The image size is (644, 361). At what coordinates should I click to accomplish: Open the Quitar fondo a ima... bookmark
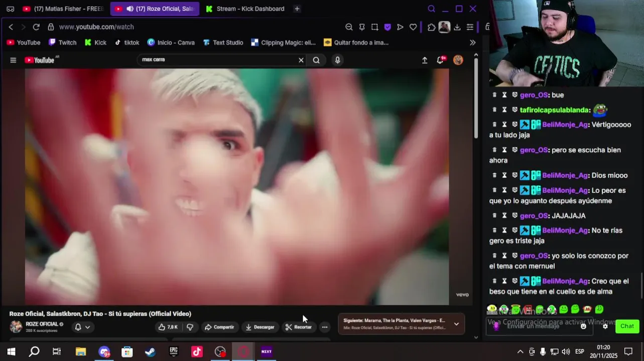click(356, 43)
